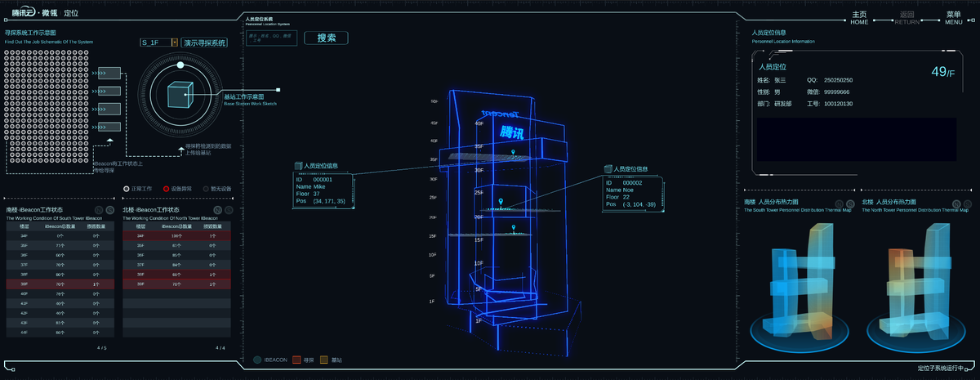Click the location pin near floor 20F

(513, 228)
